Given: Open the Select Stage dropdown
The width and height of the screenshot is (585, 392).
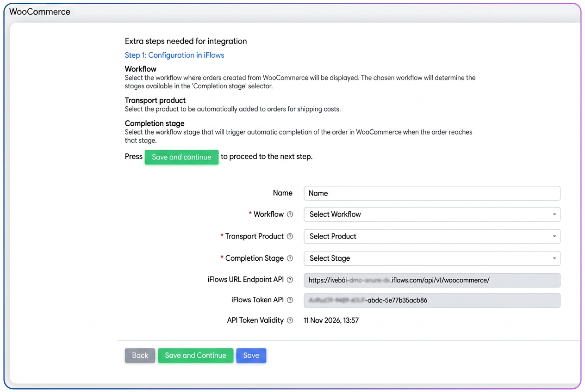Looking at the screenshot, I should point(432,258).
